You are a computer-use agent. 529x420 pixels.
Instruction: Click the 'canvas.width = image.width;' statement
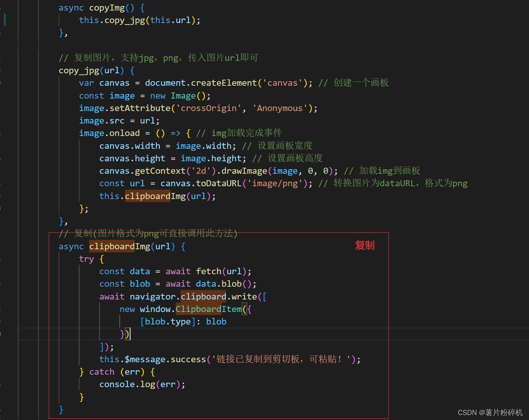(x=168, y=146)
